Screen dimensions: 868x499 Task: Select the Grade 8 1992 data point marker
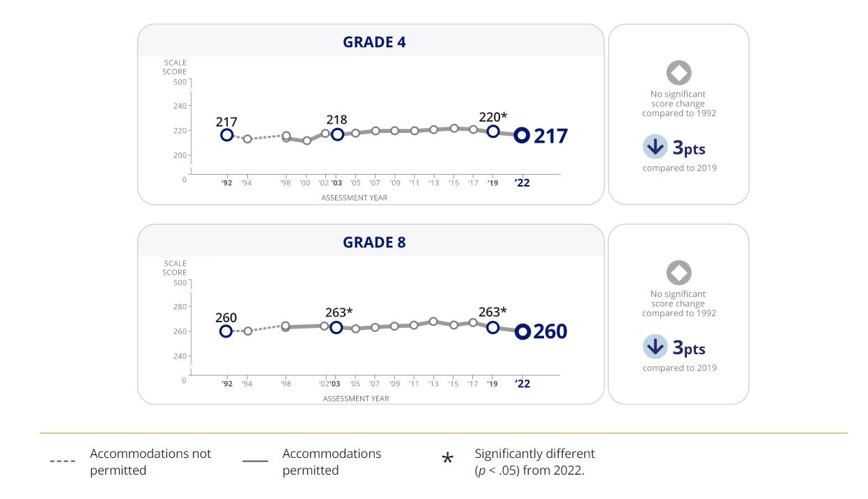[x=226, y=331]
